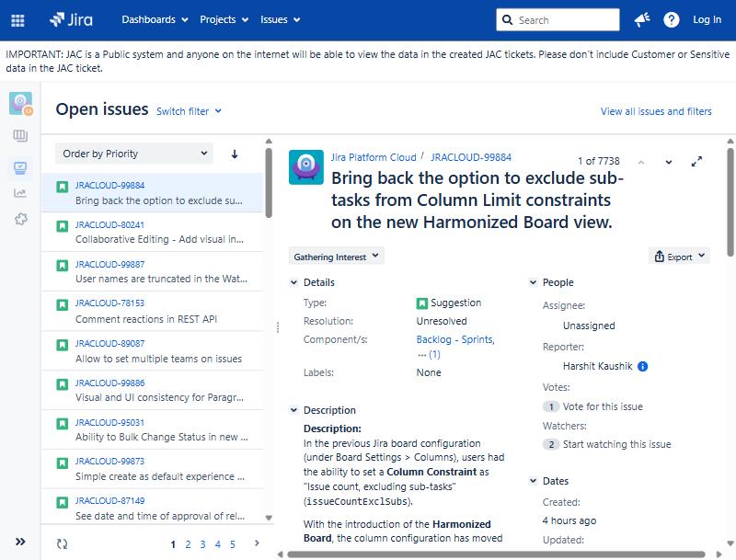This screenshot has height=560, width=736.
Task: Open the Gathering Interest status dropdown
Action: point(336,257)
